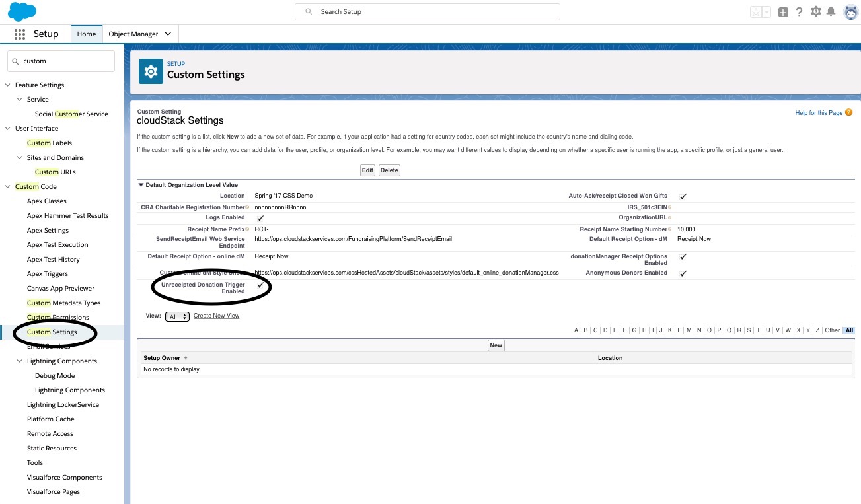Open Canvas App Previewer
The width and height of the screenshot is (861, 504).
coord(61,288)
